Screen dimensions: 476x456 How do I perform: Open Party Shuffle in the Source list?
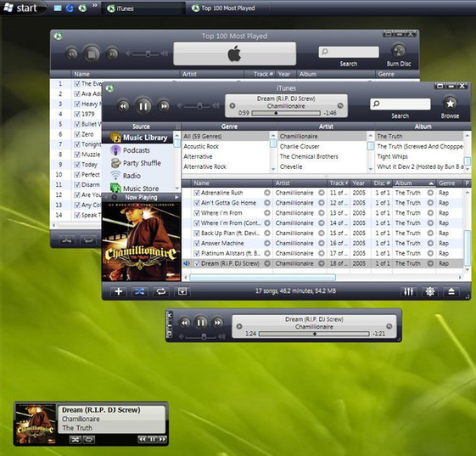138,163
